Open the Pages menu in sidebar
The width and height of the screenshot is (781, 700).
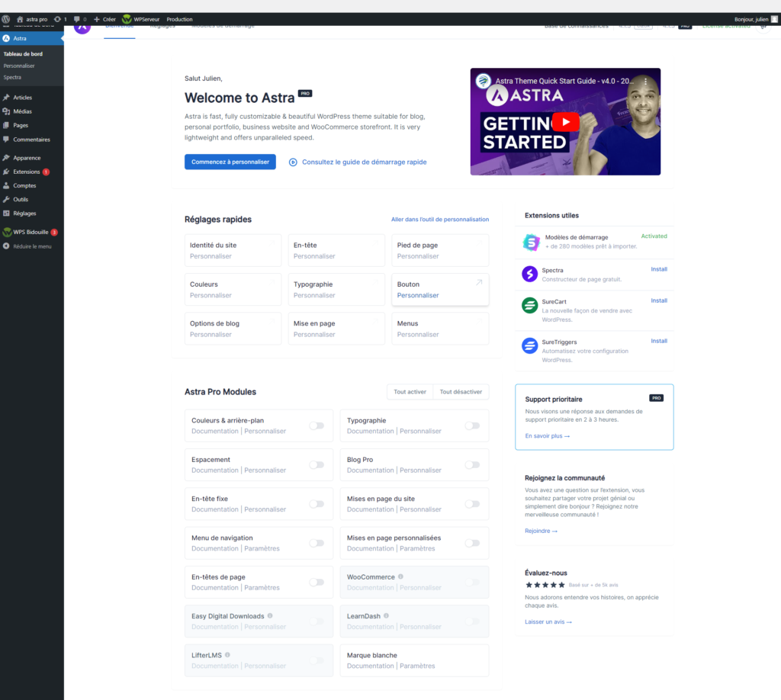point(21,125)
